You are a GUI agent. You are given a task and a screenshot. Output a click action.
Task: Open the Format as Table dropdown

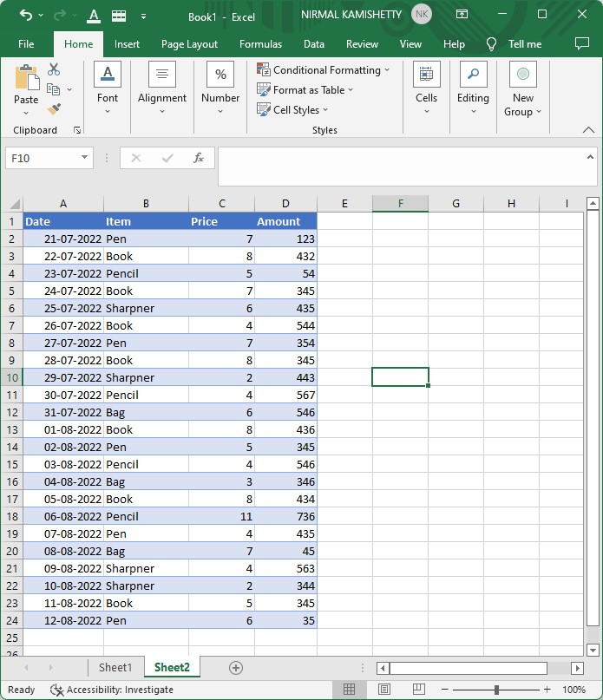pyautogui.click(x=305, y=89)
